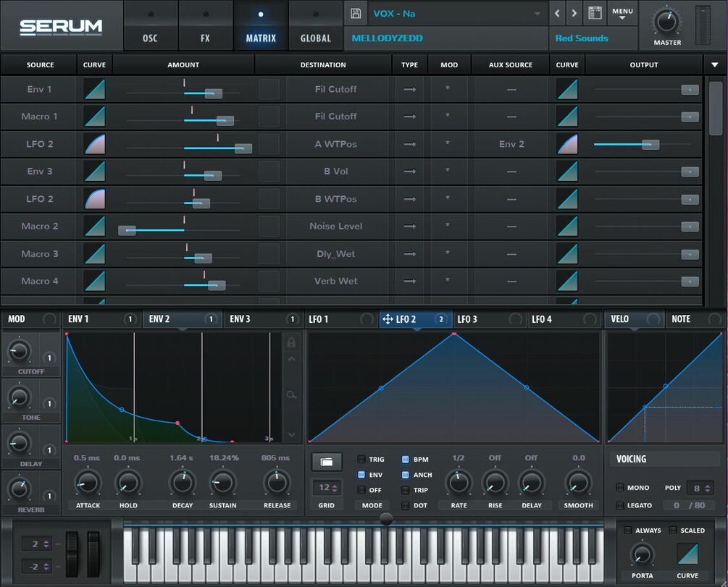
Task: Click the matrix vertical scrollbar
Action: 716,108
